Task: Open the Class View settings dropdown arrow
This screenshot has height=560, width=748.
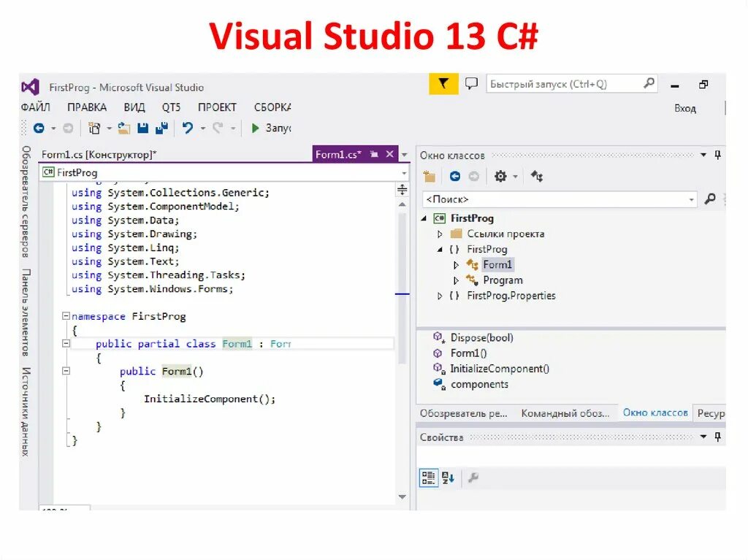Action: 515,177
